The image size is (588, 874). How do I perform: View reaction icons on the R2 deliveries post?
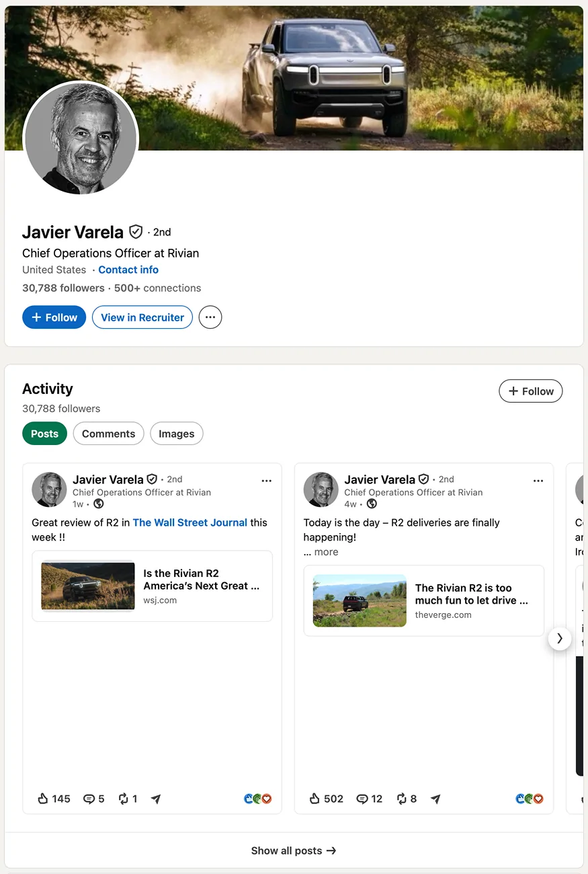(529, 799)
